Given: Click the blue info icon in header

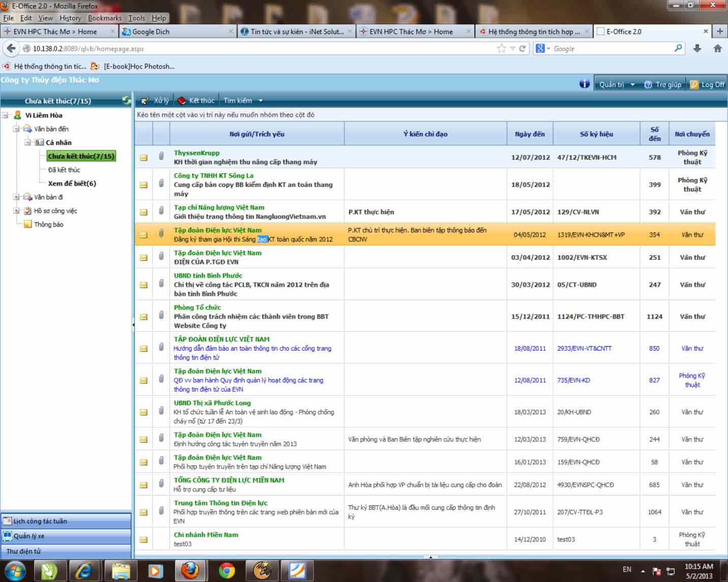Looking at the screenshot, I should [x=584, y=84].
